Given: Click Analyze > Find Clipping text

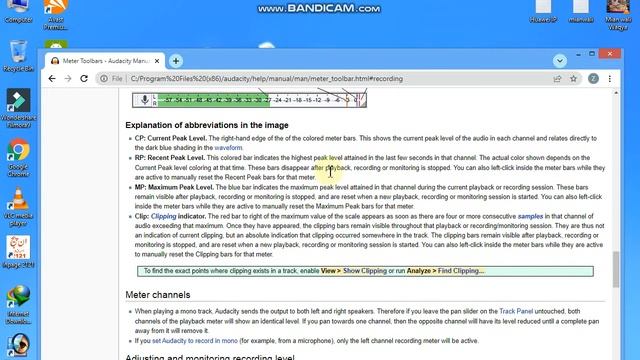Looking at the screenshot, I should click(445, 271).
